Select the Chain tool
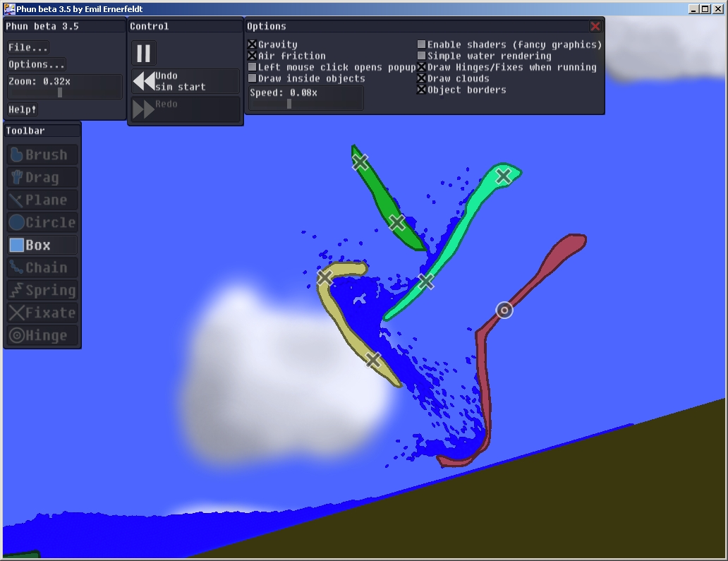The width and height of the screenshot is (728, 561). tap(42, 268)
